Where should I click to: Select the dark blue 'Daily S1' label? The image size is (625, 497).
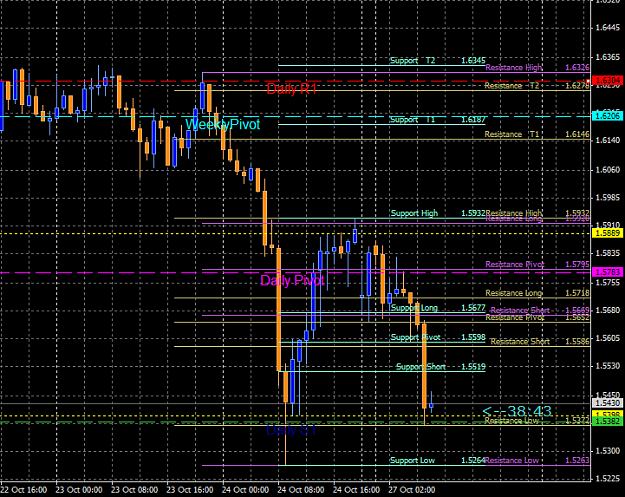291,430
